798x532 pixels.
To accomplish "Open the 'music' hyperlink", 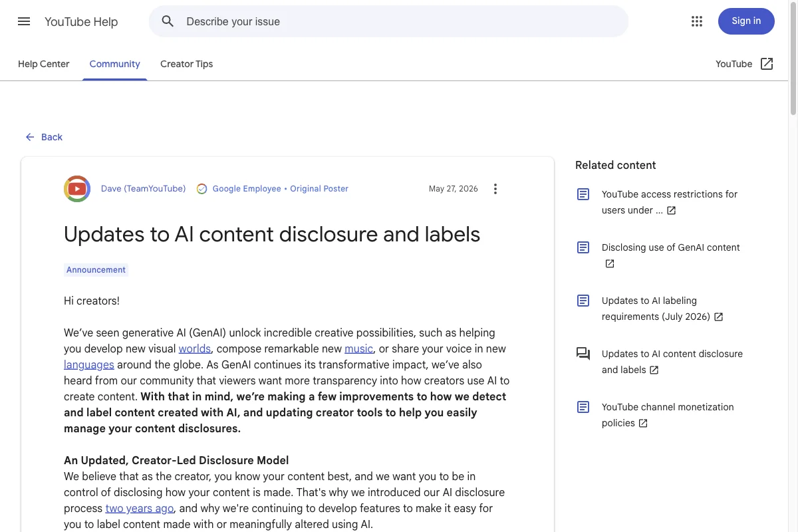I will point(359,348).
